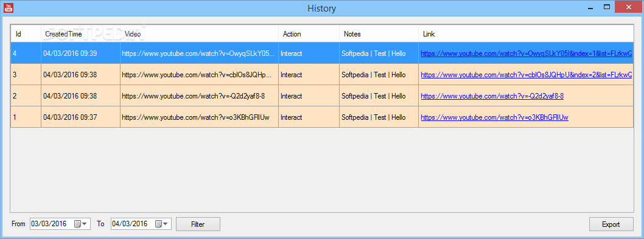Click the YouTube app icon in title bar
Image resolution: width=644 pixels, height=239 pixels.
point(8,7)
